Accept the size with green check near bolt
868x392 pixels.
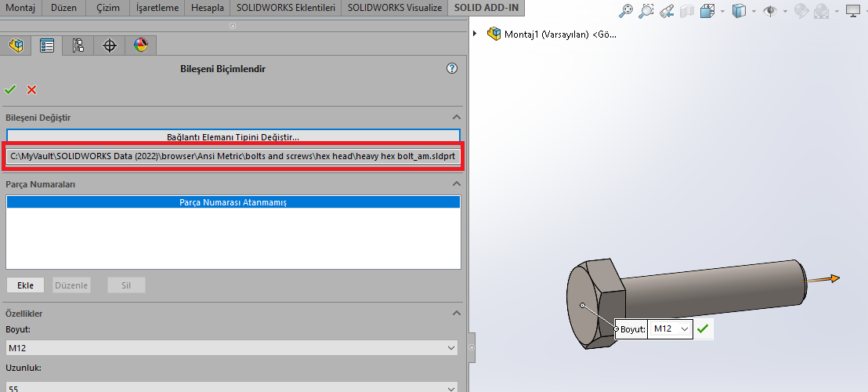point(703,329)
